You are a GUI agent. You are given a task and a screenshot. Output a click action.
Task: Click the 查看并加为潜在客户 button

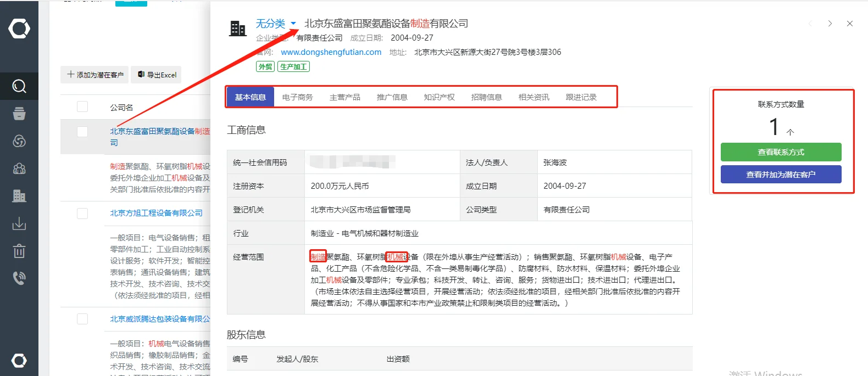click(x=781, y=175)
